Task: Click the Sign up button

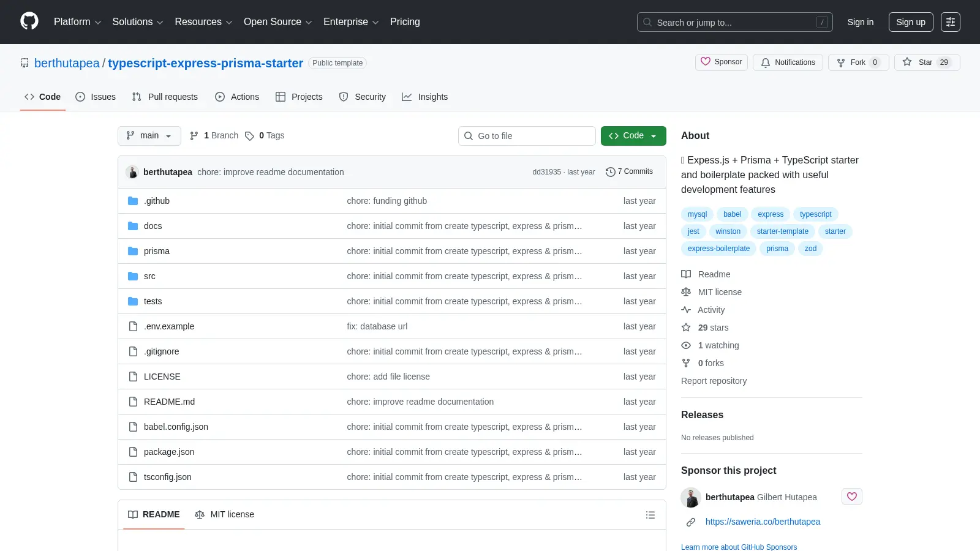Action: (911, 22)
